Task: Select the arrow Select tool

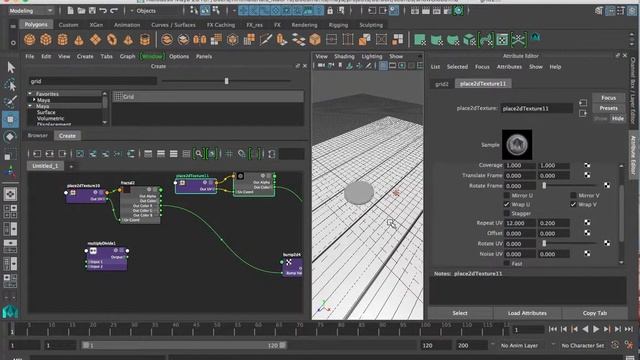Action: 11,67
